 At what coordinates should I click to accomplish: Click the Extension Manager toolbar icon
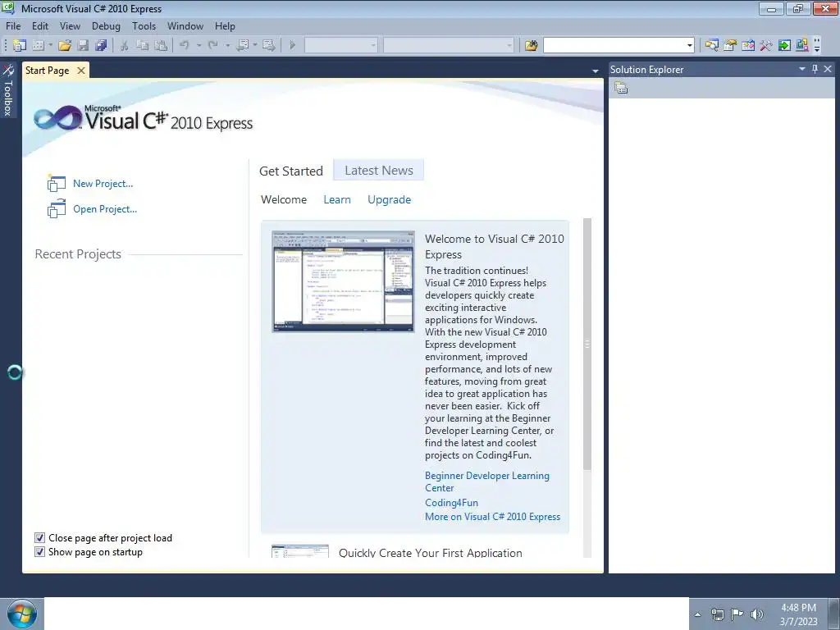[x=802, y=46]
